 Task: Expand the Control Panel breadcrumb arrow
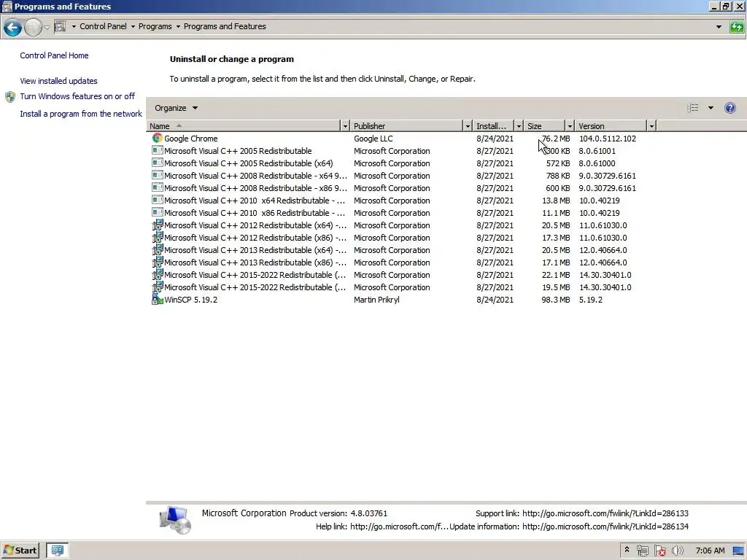[x=133, y=27]
